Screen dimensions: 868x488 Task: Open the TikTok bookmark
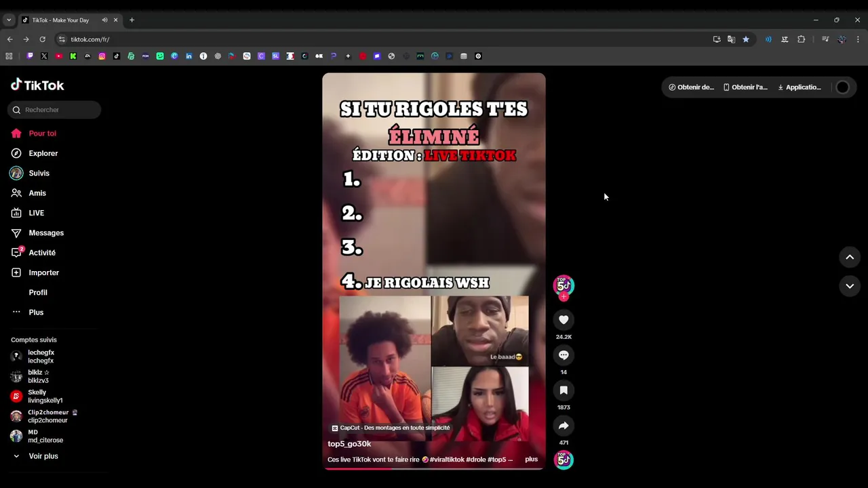tap(117, 56)
